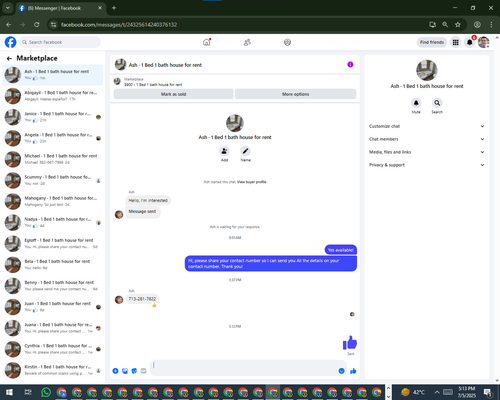Open a new browser tab

click(x=114, y=8)
